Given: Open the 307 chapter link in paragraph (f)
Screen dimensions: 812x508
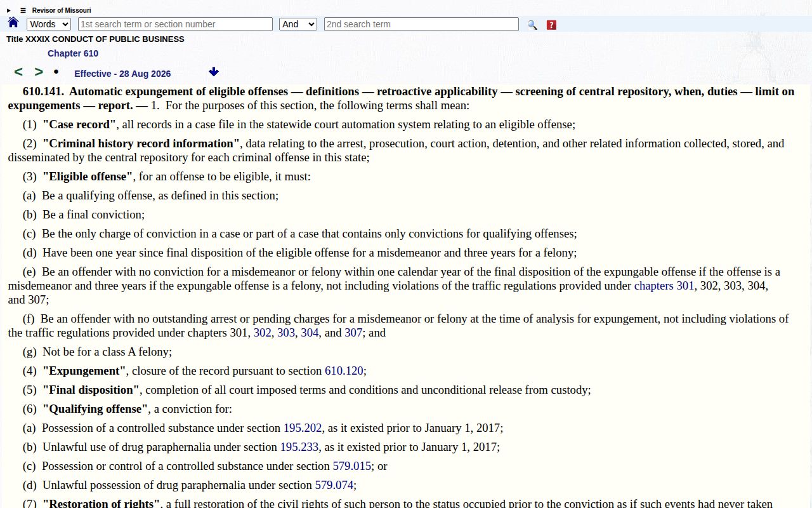Looking at the screenshot, I should pos(353,333).
